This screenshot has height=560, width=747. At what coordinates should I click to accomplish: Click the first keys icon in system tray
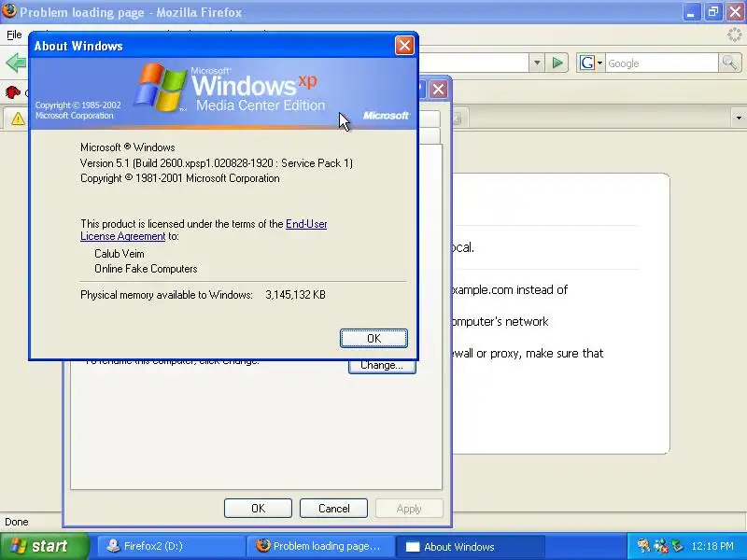643,546
